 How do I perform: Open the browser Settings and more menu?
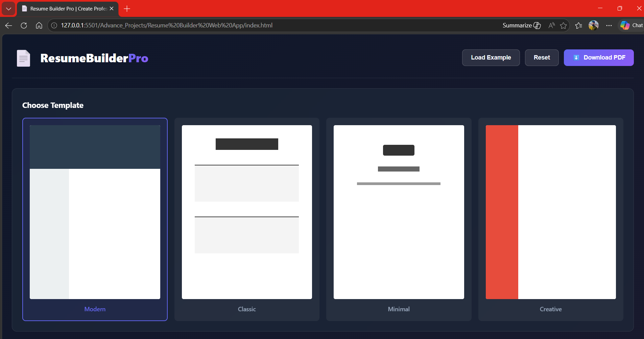(x=609, y=25)
